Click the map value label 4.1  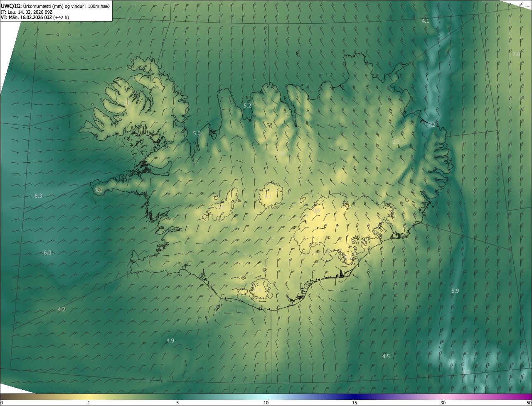[425, 21]
